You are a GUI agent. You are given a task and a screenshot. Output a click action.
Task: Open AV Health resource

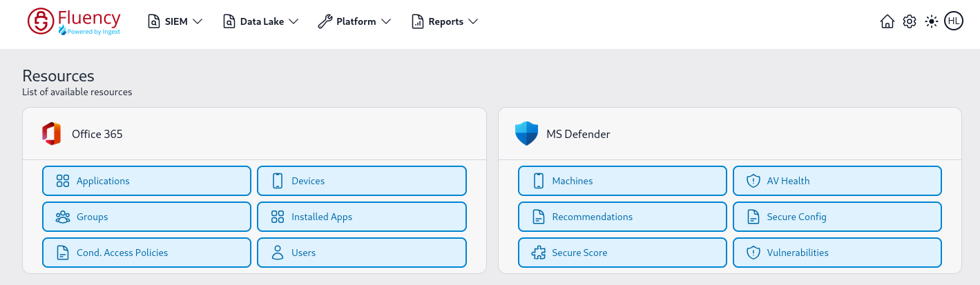[837, 181]
